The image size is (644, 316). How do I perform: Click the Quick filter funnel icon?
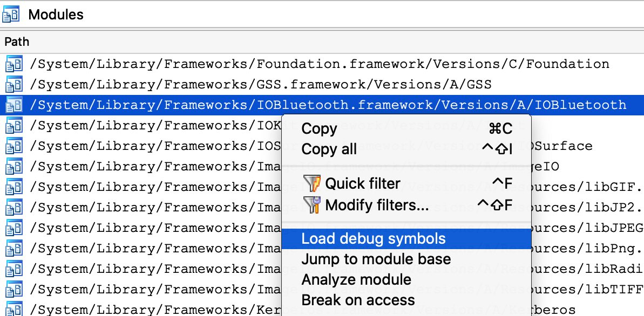click(x=312, y=184)
